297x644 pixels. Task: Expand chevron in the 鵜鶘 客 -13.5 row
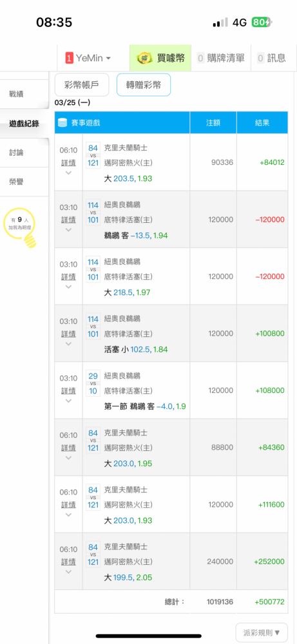tap(68, 230)
